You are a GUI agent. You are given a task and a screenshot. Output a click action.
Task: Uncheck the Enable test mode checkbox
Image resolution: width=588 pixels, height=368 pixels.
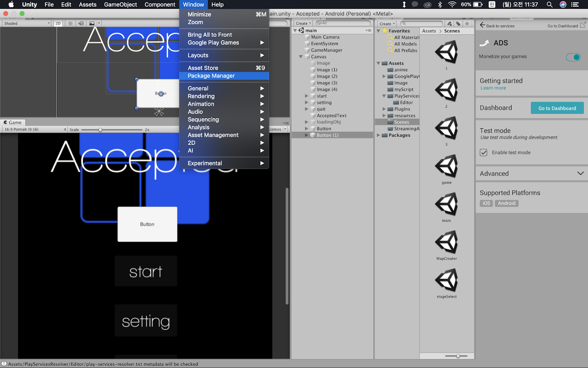click(x=483, y=152)
